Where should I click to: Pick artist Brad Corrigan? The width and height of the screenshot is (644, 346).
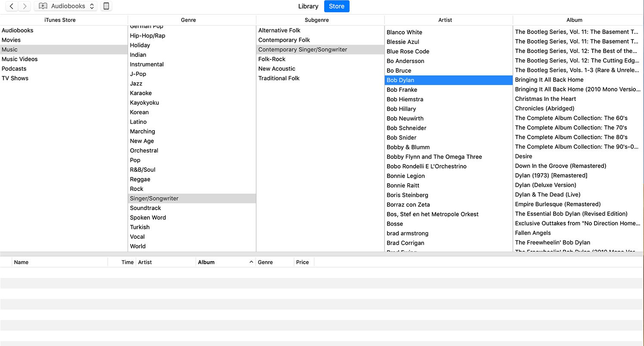tap(448, 243)
